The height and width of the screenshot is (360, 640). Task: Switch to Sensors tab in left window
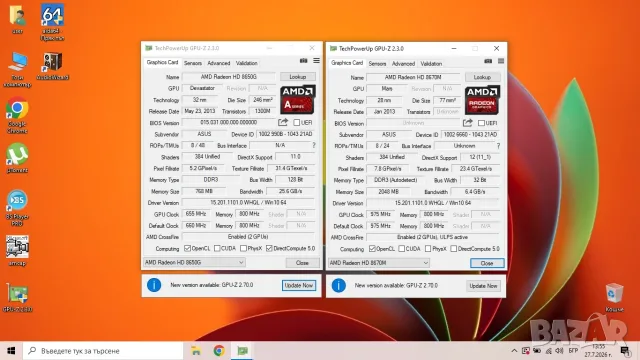[x=193, y=63]
